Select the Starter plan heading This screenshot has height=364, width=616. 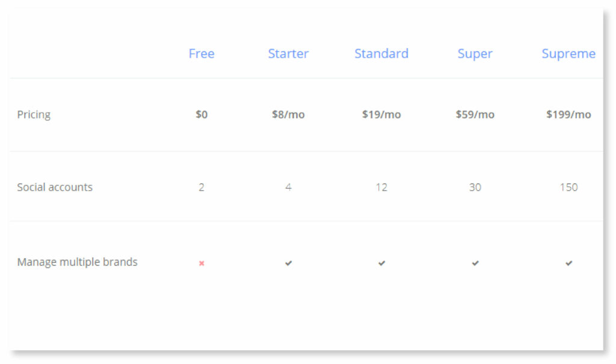(288, 54)
